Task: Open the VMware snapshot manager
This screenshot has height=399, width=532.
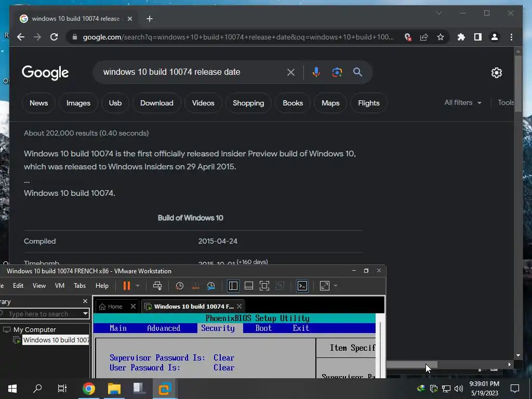Action: pyautogui.click(x=211, y=286)
